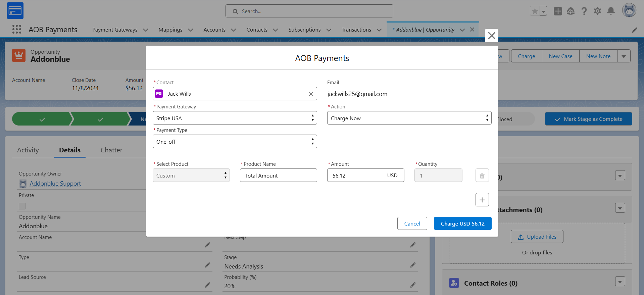Click the Product Name input field
This screenshot has width=644, height=295.
click(278, 176)
